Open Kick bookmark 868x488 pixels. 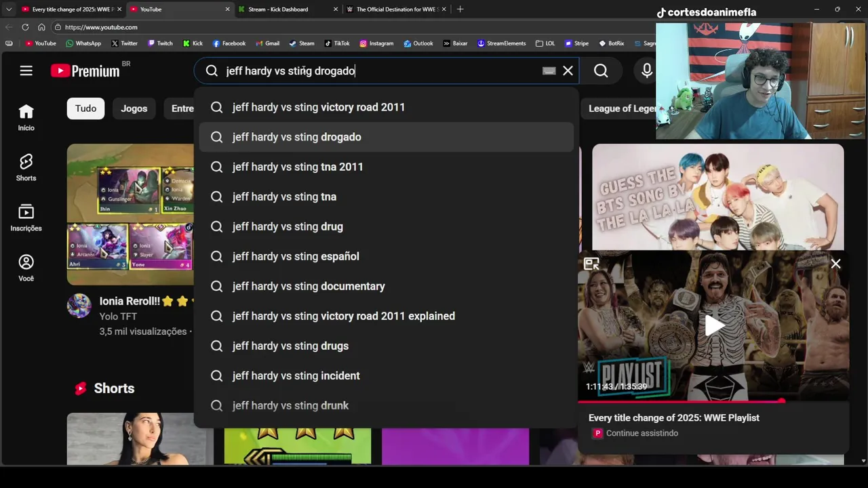(193, 43)
